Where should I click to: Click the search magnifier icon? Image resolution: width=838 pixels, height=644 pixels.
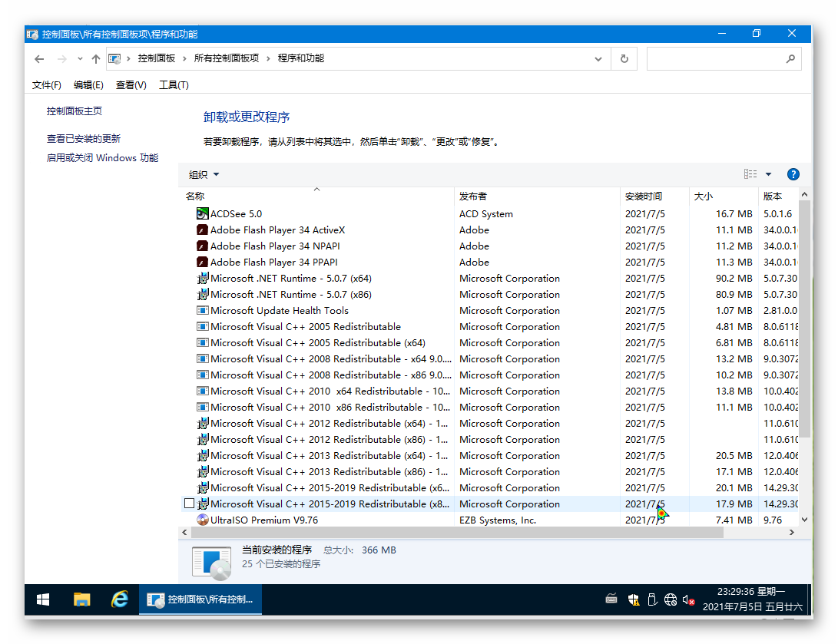[x=790, y=59]
